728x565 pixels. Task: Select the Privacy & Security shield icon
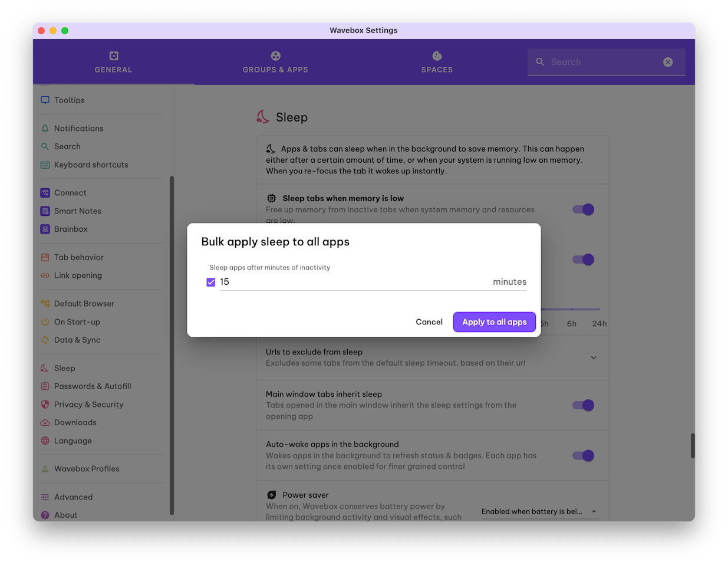point(45,405)
